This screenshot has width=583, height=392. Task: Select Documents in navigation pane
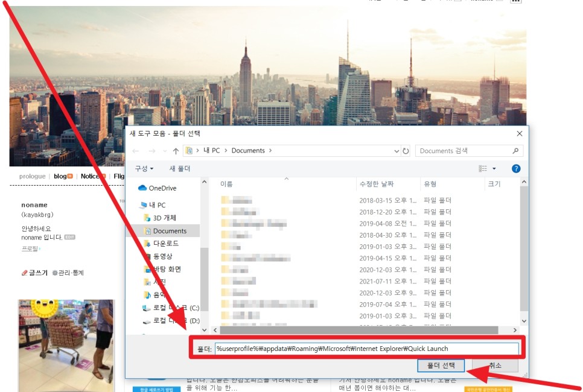165,231
